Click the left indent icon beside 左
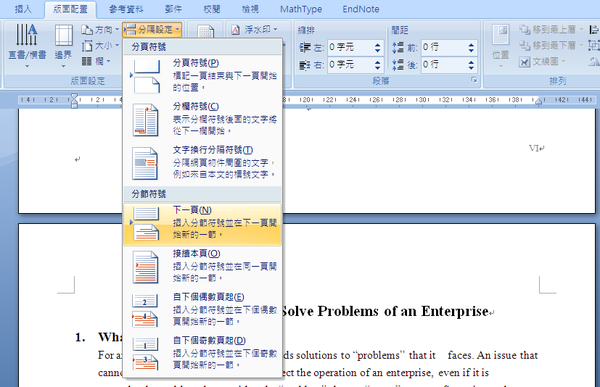Screen dimensions: 600x387 click(x=305, y=47)
